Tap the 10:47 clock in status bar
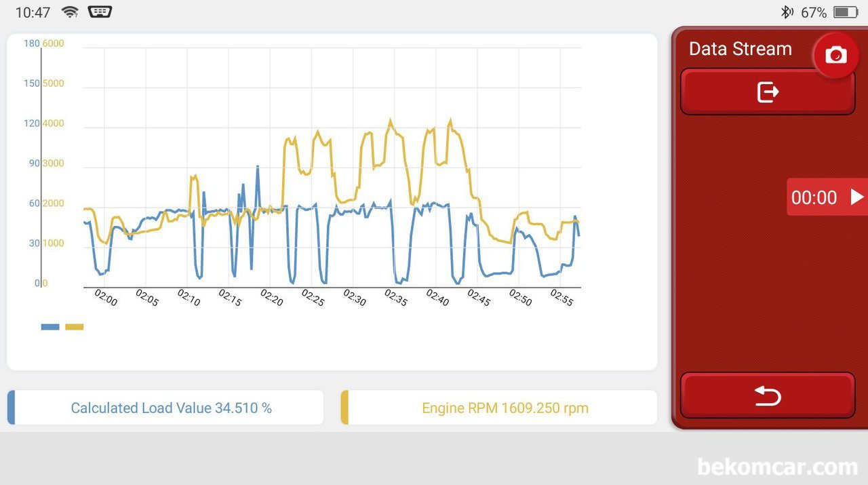 (x=33, y=12)
